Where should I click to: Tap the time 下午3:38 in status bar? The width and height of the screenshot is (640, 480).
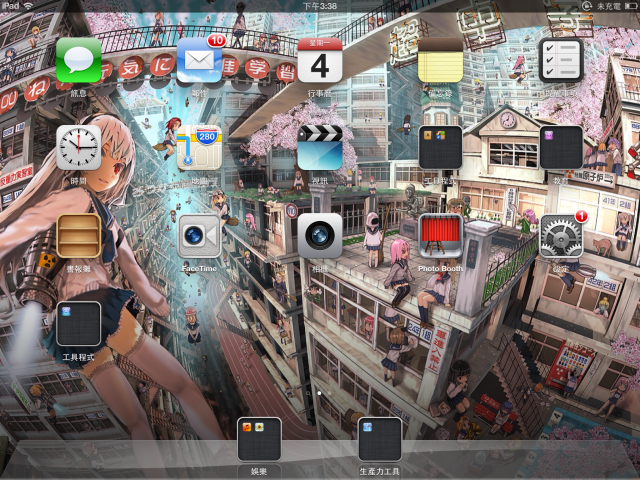pos(320,6)
